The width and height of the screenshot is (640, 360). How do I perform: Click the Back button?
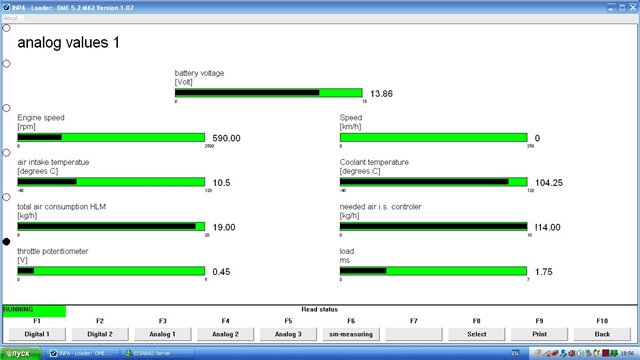click(x=602, y=334)
